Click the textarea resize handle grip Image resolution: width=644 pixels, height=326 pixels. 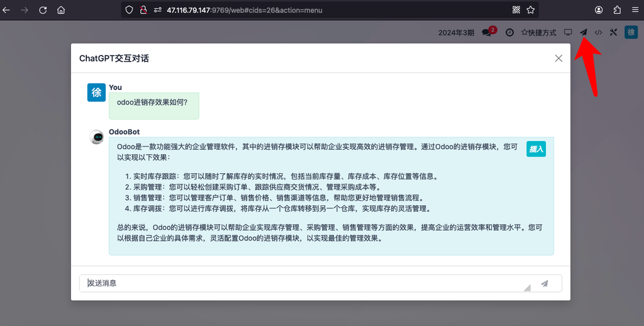tap(528, 288)
